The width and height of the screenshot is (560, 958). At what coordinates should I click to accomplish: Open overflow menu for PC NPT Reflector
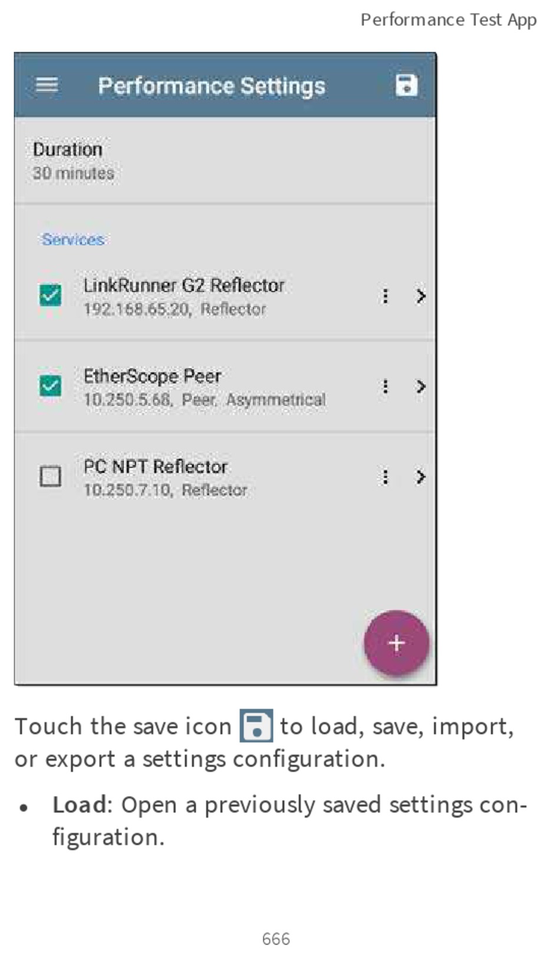(385, 476)
